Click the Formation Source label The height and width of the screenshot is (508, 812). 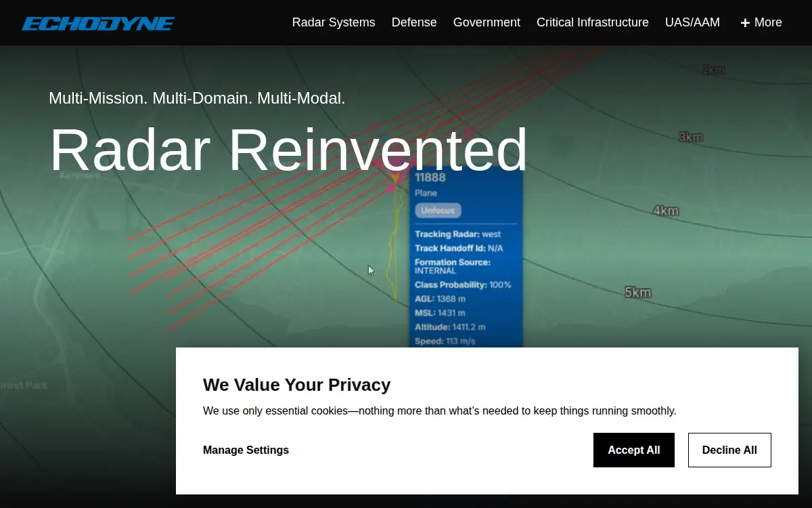[x=453, y=262]
